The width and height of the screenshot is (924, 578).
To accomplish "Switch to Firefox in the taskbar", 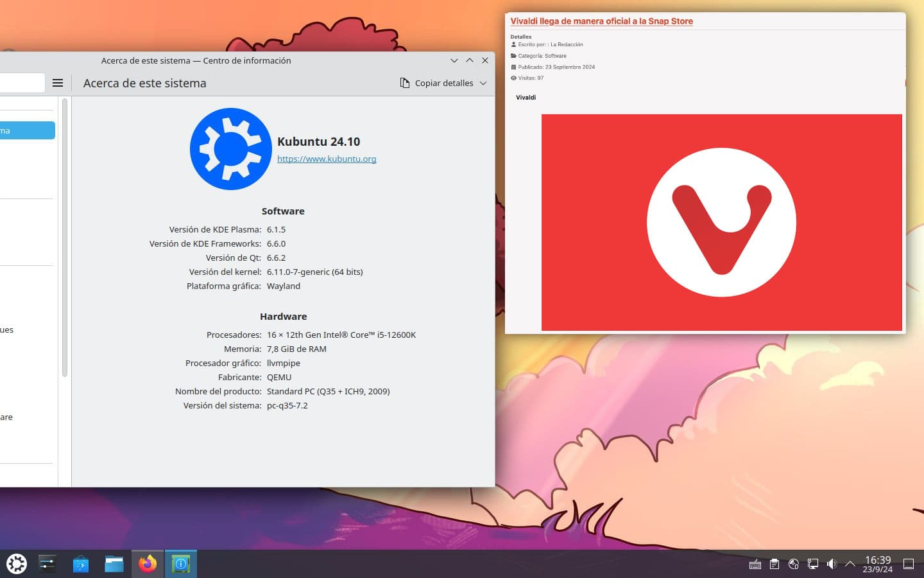I will tap(148, 564).
